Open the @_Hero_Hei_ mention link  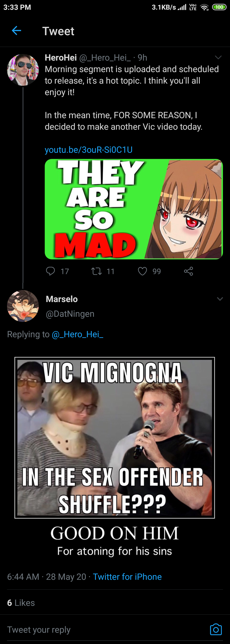pyautogui.click(x=77, y=334)
